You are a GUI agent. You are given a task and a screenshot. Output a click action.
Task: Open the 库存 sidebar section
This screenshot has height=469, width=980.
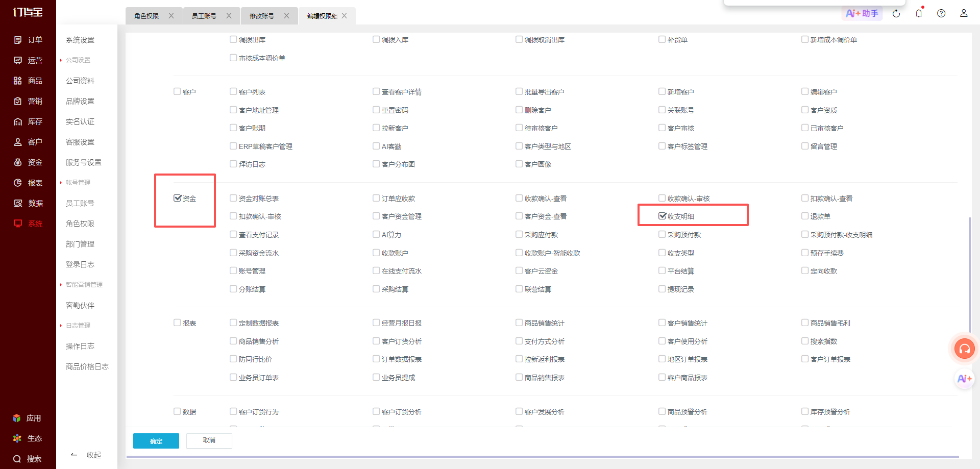pyautogui.click(x=28, y=121)
